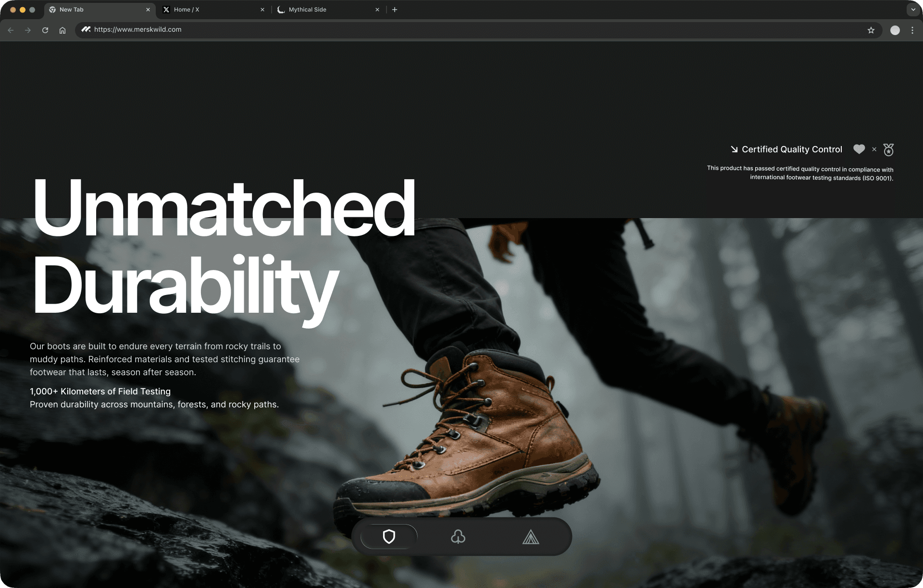Select the shield durability tab icon
Image resolution: width=923 pixels, height=588 pixels.
[x=389, y=536]
